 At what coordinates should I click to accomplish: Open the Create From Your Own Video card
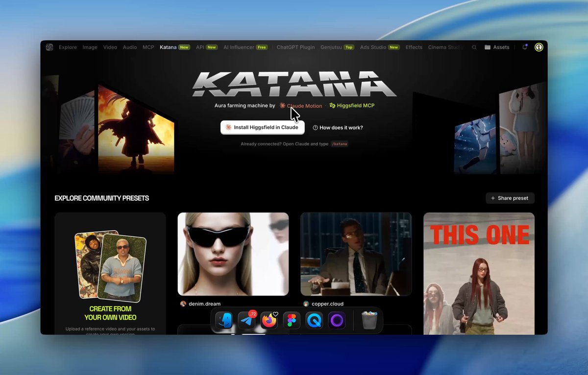110,273
